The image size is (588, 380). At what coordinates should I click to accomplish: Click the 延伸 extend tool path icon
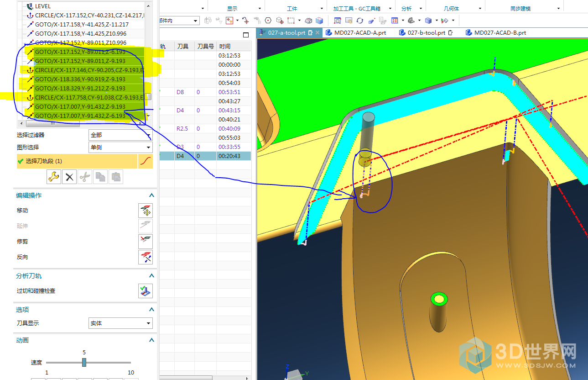pos(146,226)
